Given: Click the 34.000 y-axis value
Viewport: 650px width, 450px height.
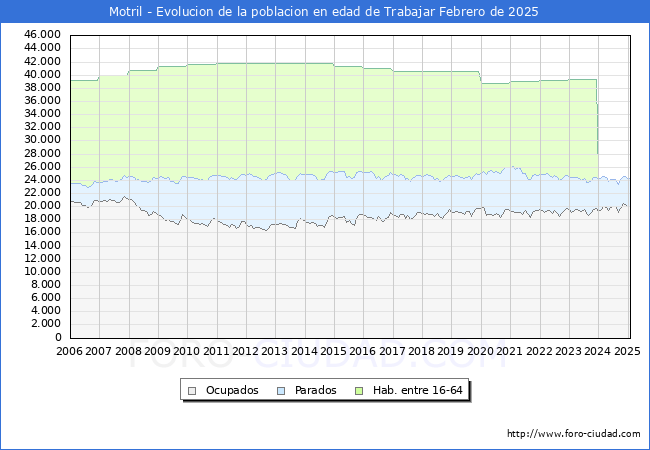Looking at the screenshot, I should point(43,114).
